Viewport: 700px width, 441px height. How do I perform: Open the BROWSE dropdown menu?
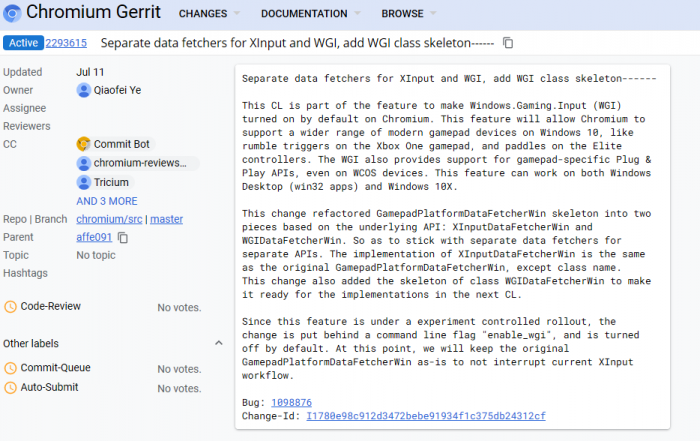[408, 14]
